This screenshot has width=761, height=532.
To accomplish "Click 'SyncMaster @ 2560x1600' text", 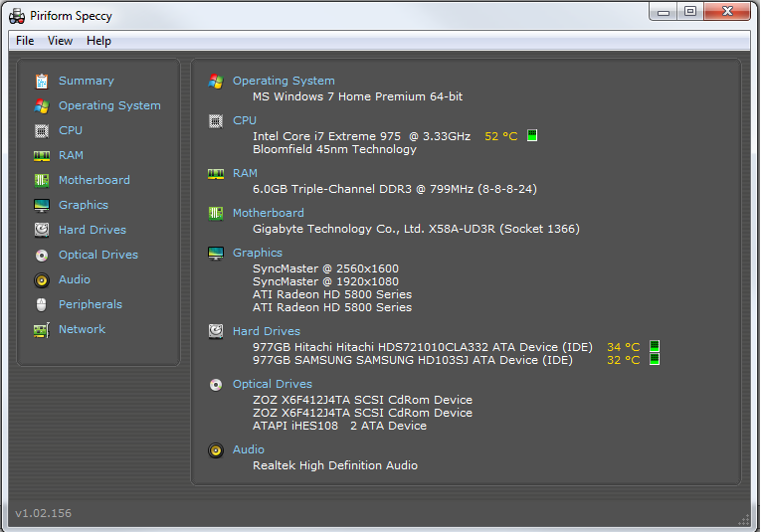I will [x=325, y=268].
